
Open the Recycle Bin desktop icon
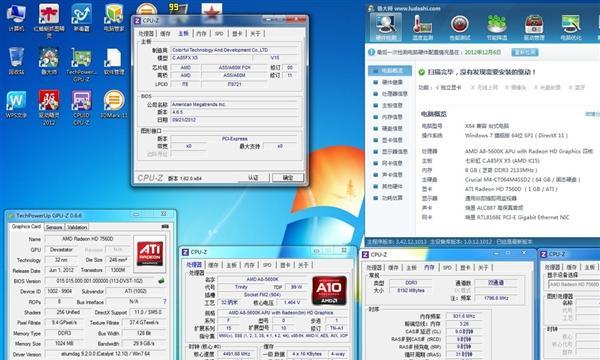tap(16, 60)
